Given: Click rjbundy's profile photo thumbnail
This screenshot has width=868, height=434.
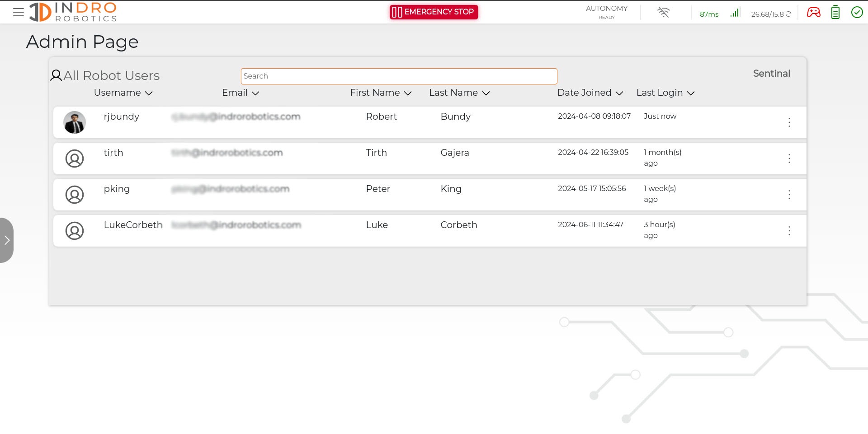Looking at the screenshot, I should coord(75,122).
